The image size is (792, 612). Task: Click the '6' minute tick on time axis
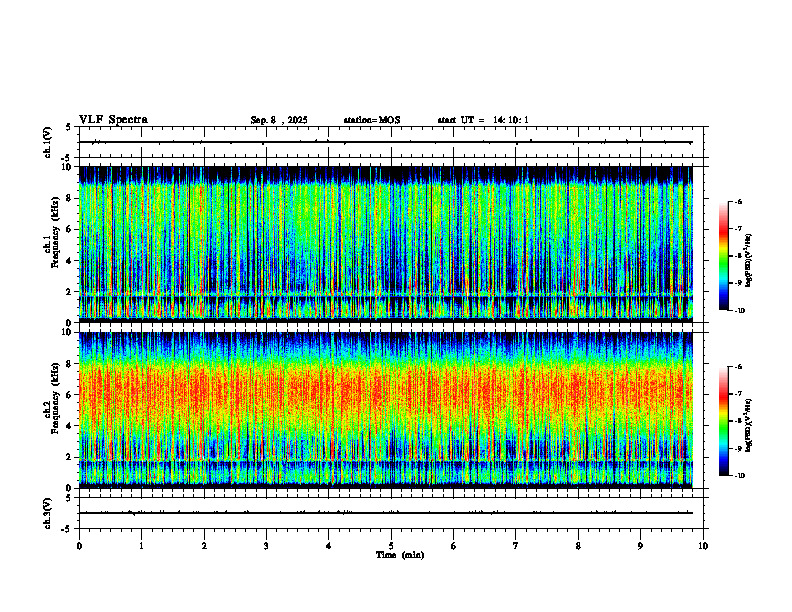[x=454, y=546]
